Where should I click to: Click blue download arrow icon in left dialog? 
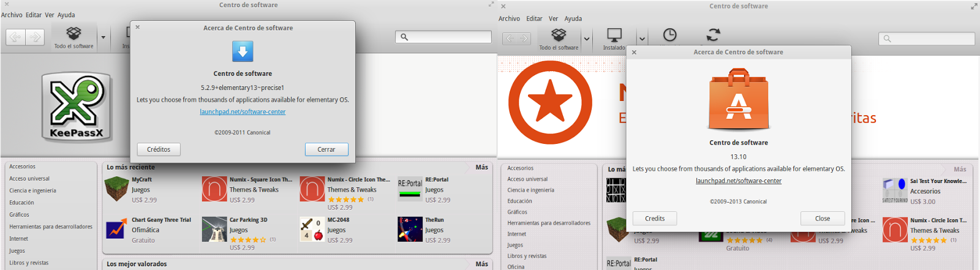tap(243, 51)
